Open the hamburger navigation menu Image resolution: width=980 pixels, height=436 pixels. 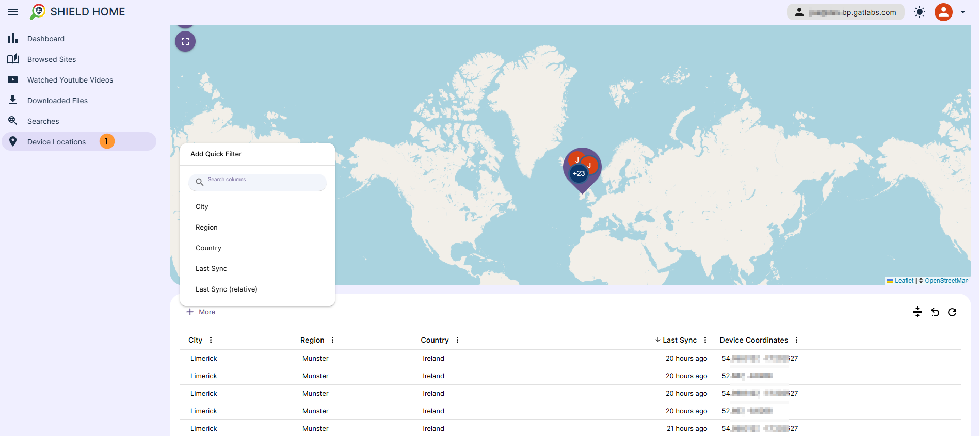click(13, 12)
